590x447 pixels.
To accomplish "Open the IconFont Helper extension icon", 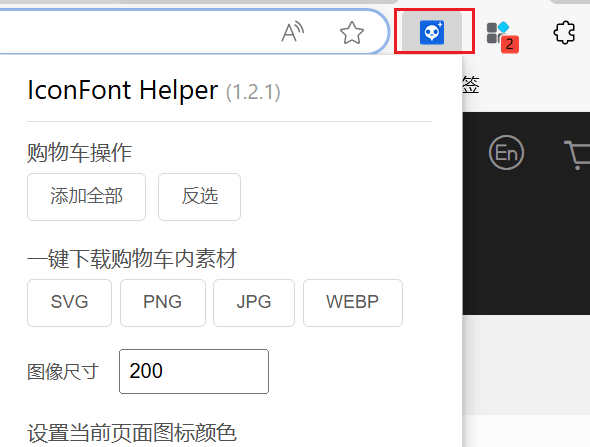I will point(432,32).
